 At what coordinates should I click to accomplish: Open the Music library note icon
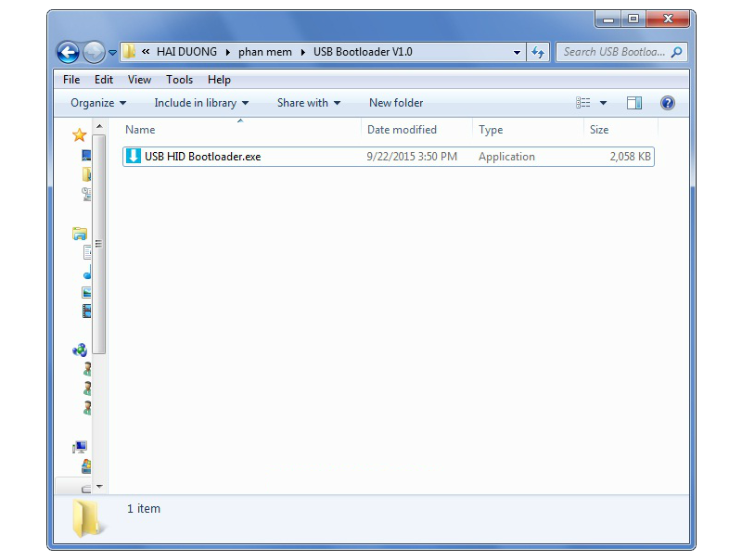pos(87,273)
